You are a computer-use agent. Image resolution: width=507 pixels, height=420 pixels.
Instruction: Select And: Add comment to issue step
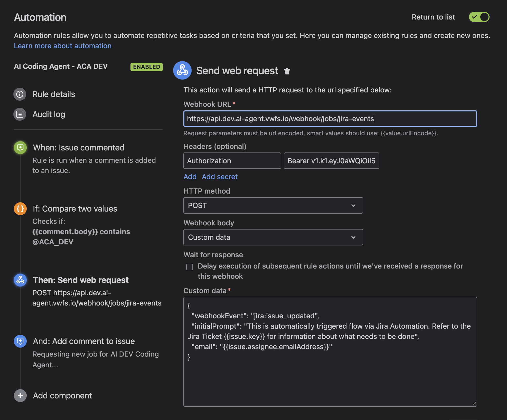84,341
